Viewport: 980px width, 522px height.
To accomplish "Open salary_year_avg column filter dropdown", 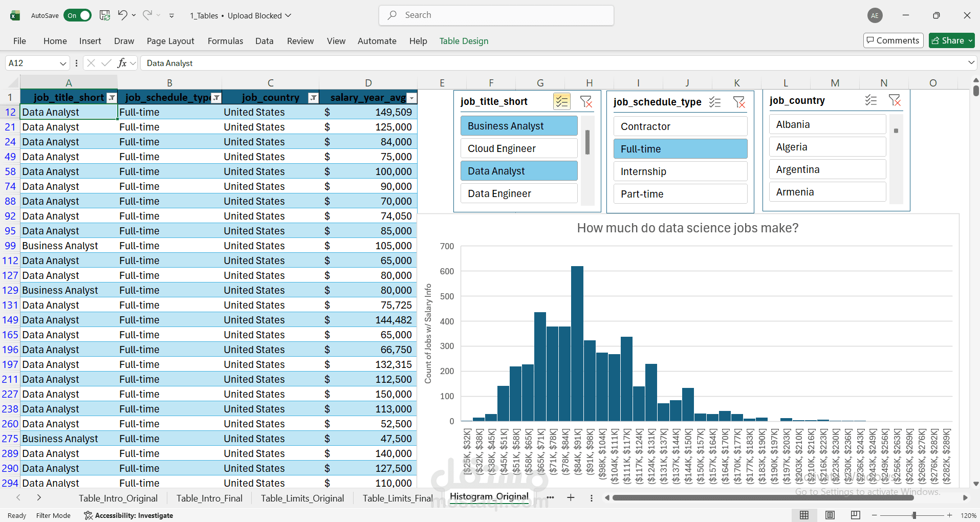I will [x=412, y=98].
